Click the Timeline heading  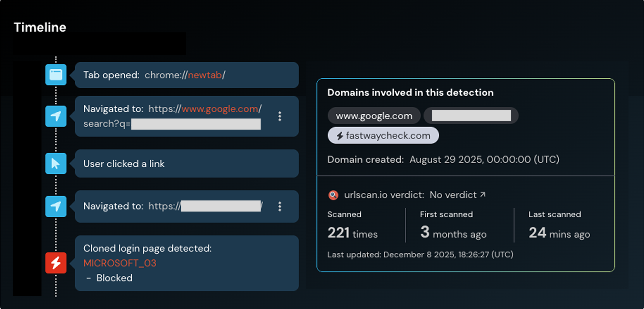(x=40, y=27)
